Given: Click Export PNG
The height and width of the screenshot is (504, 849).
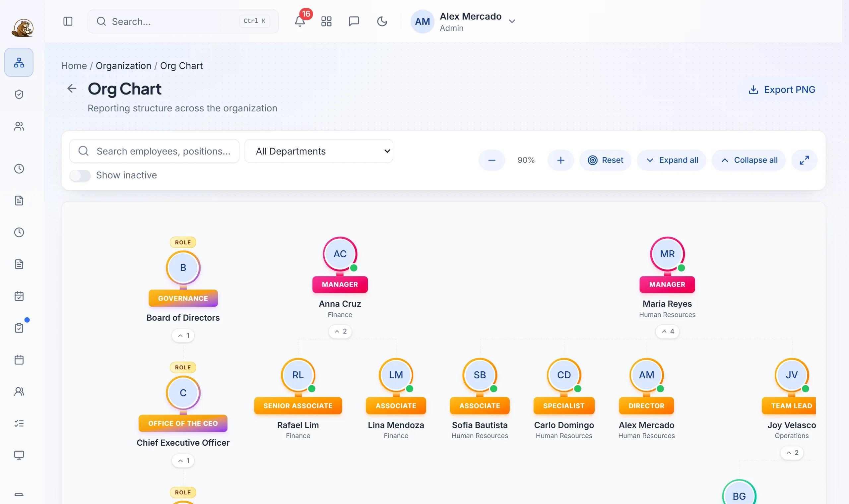Looking at the screenshot, I should point(782,90).
